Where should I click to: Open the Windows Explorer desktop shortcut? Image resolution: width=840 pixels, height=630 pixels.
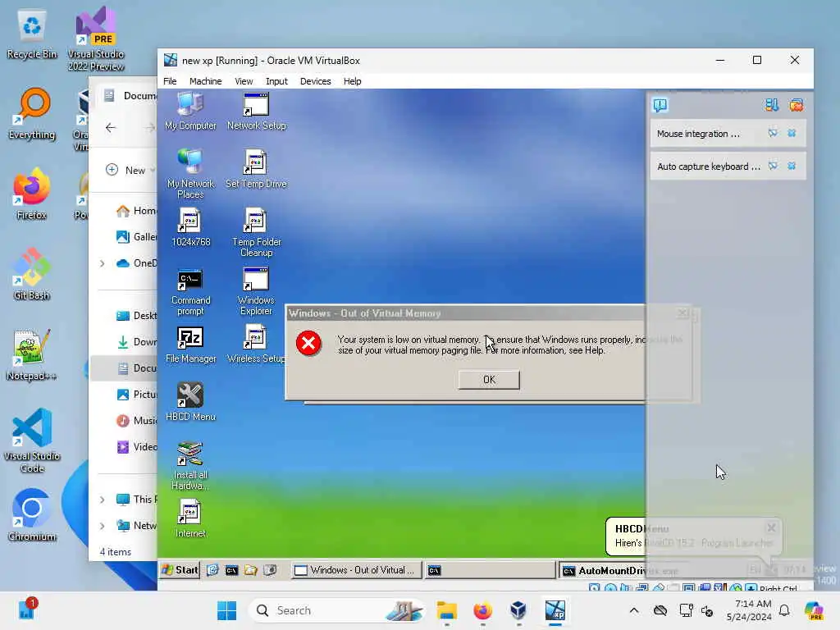tap(256, 291)
